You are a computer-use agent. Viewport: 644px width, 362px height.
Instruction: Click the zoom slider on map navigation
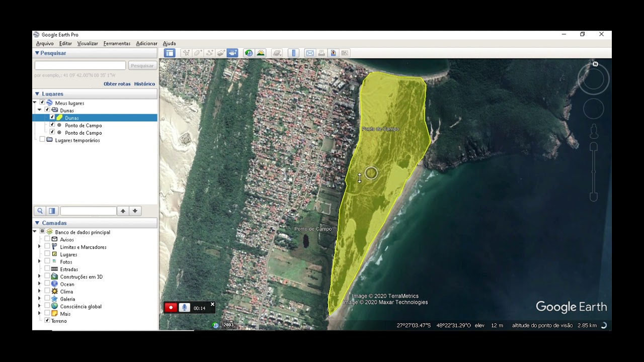(x=594, y=172)
